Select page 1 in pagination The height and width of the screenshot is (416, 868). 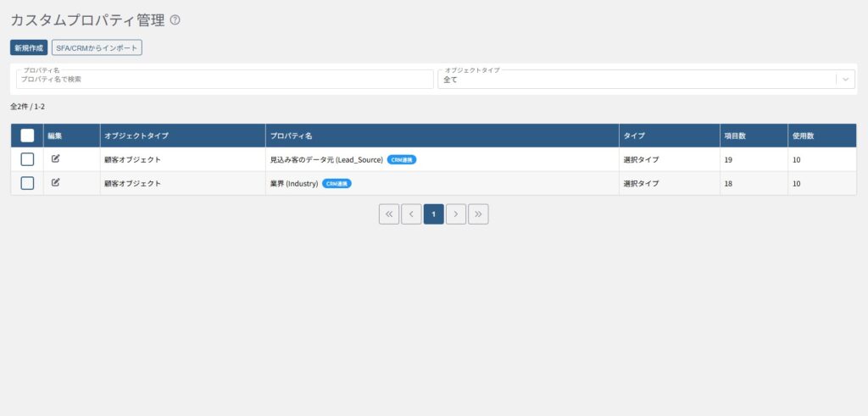point(433,214)
